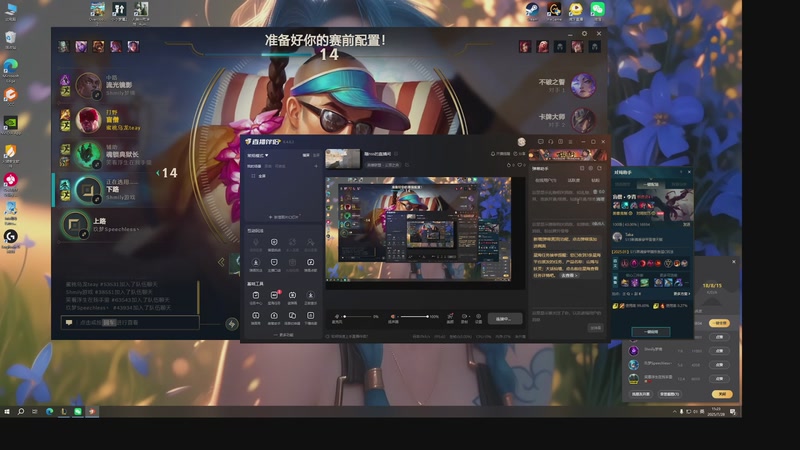Open the 设置 settings icon in bottom bar
800x450 pixels.
pyautogui.click(x=478, y=318)
